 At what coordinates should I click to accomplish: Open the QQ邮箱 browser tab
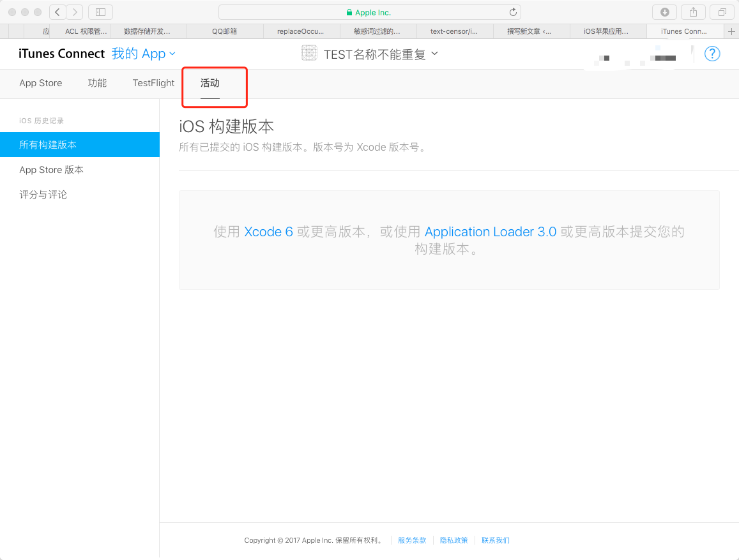(x=224, y=31)
